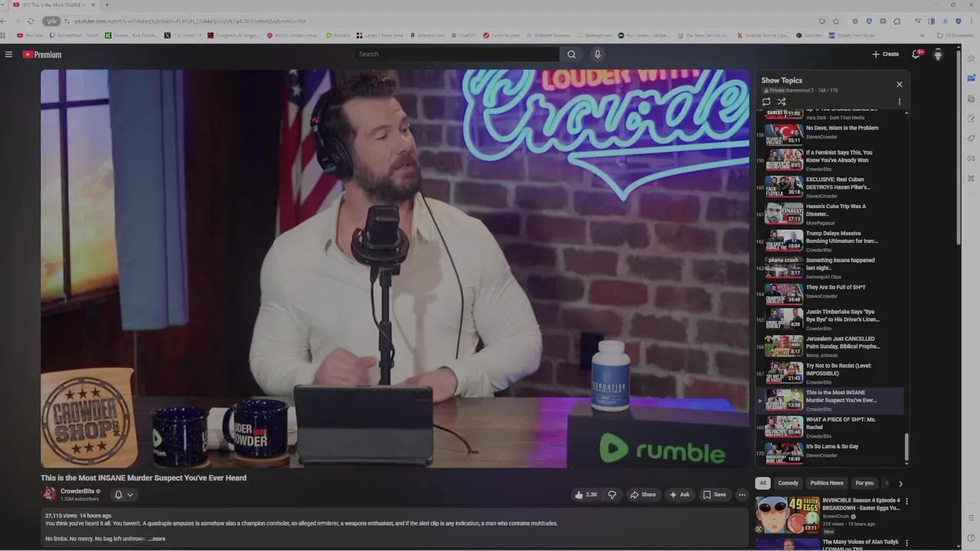
Task: Toggle shuffle playlist in Show Topics
Action: click(782, 102)
